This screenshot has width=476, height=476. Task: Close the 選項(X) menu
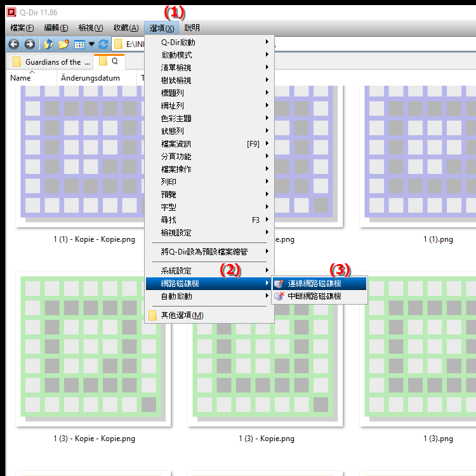pyautogui.click(x=161, y=28)
